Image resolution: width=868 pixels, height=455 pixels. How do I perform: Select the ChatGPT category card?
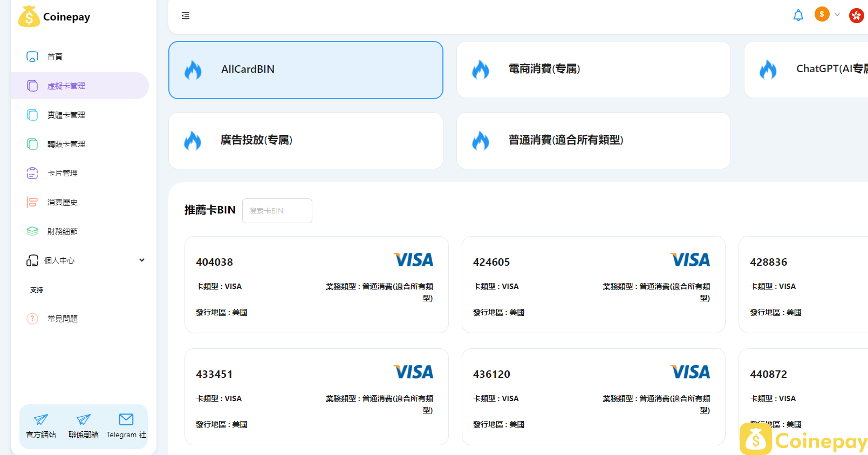pos(806,70)
